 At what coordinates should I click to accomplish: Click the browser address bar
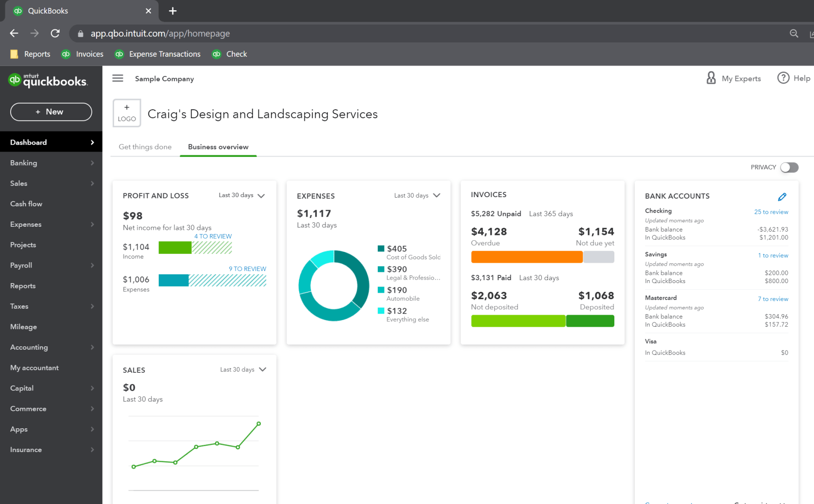click(x=291, y=33)
